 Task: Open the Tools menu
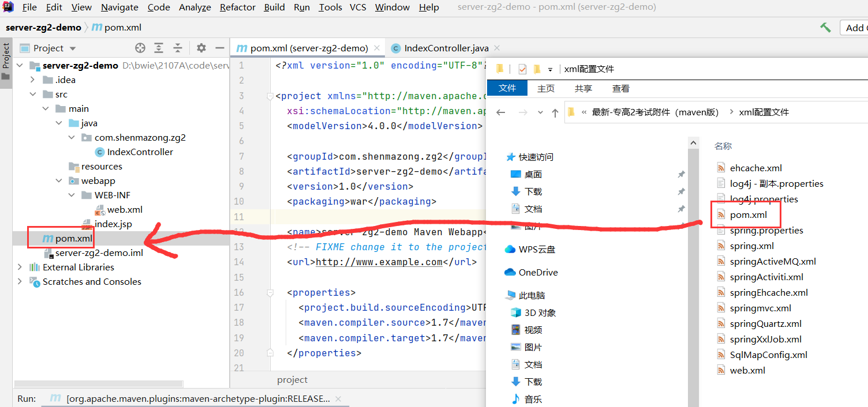click(330, 7)
